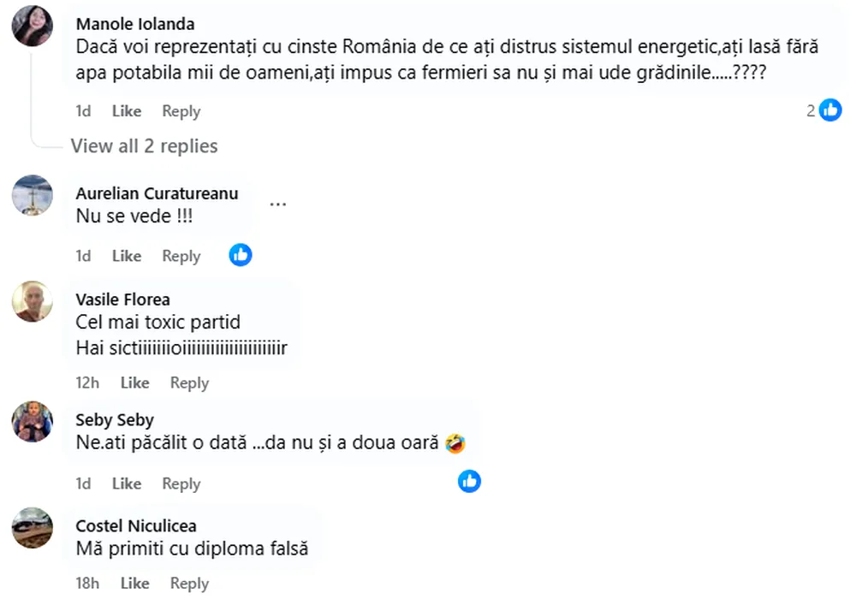Click Seby Seby's profile avatar
This screenshot has width=868, height=599.
click(x=33, y=421)
